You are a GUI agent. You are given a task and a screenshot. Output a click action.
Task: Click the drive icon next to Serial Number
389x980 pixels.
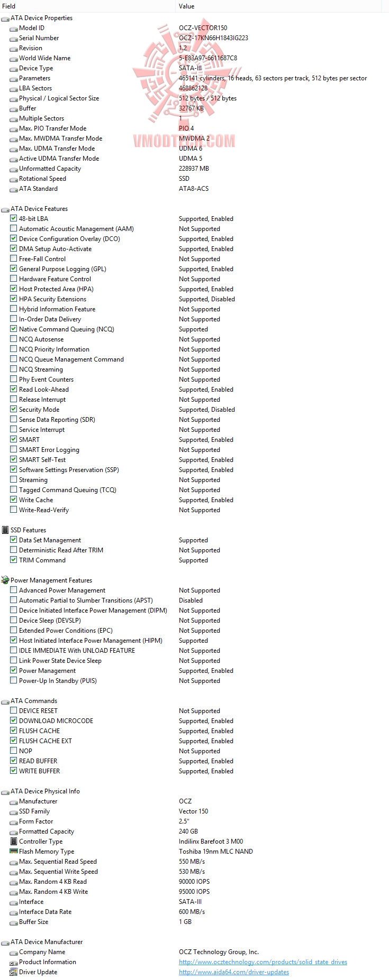(x=14, y=39)
